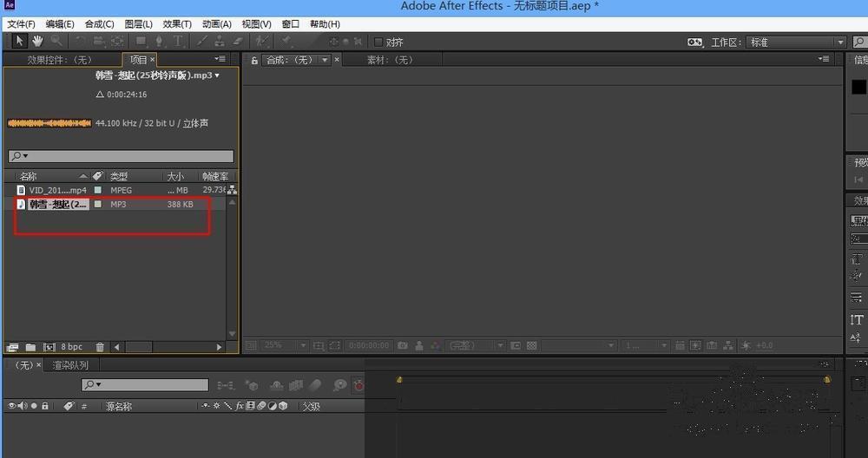
Task: Click the Project panel search field
Action: pyautogui.click(x=121, y=156)
